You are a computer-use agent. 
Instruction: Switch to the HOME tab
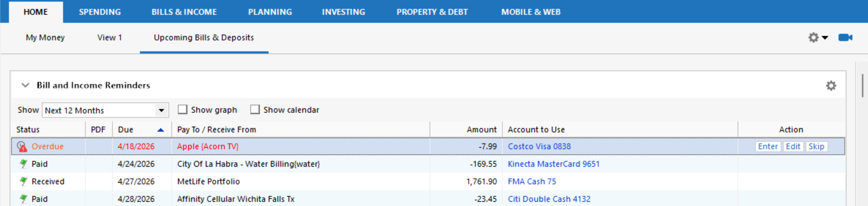pyautogui.click(x=36, y=12)
